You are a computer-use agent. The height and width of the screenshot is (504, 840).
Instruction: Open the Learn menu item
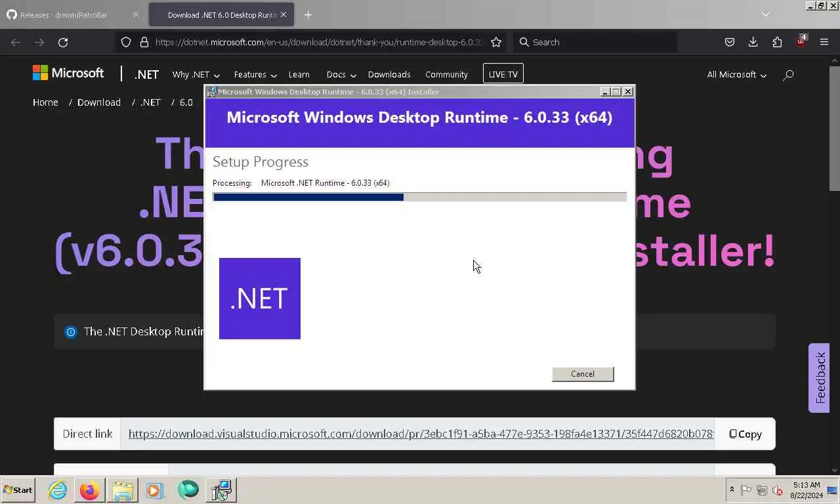(x=299, y=75)
